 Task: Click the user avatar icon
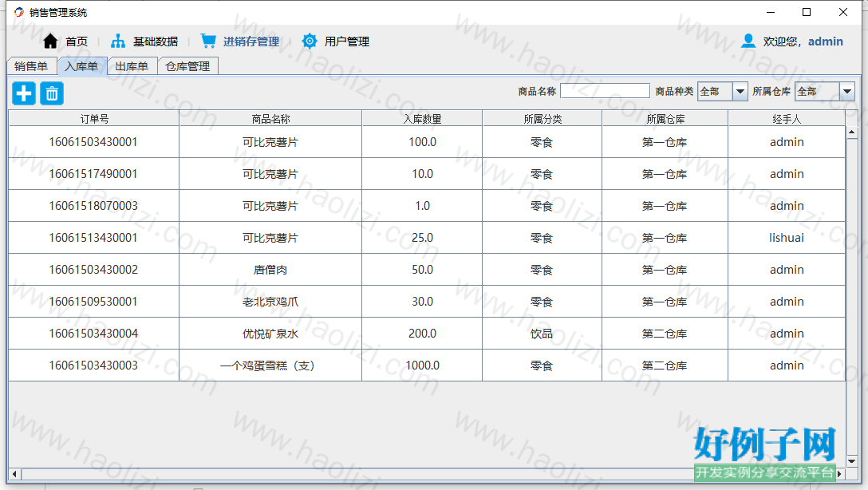click(x=748, y=41)
